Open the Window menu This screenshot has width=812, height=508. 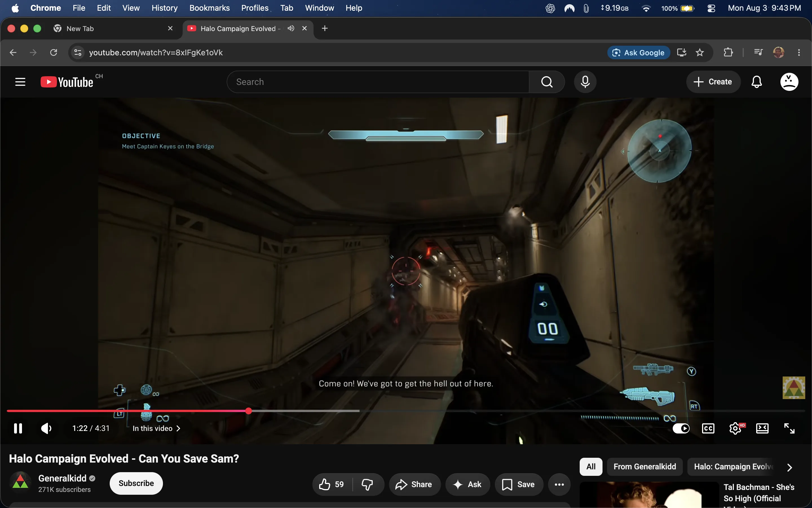point(319,8)
